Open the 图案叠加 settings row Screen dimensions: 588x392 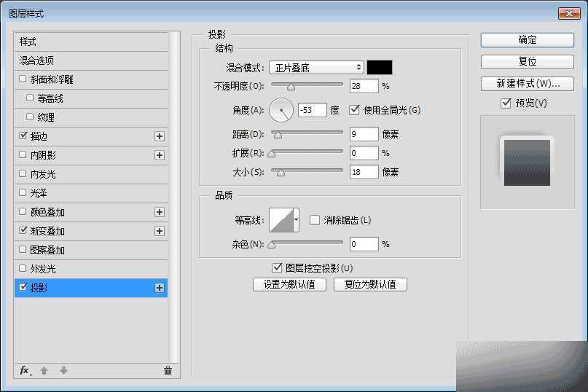point(92,250)
